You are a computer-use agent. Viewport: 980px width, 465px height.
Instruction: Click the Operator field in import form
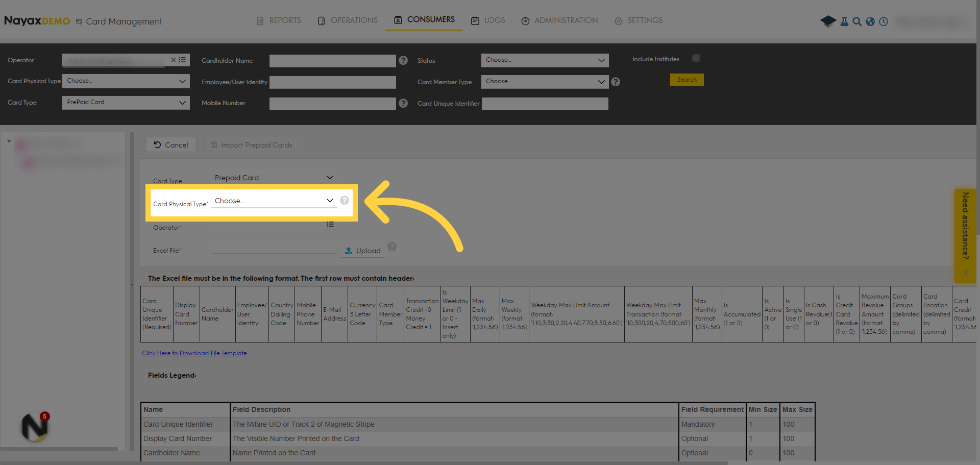(x=268, y=225)
